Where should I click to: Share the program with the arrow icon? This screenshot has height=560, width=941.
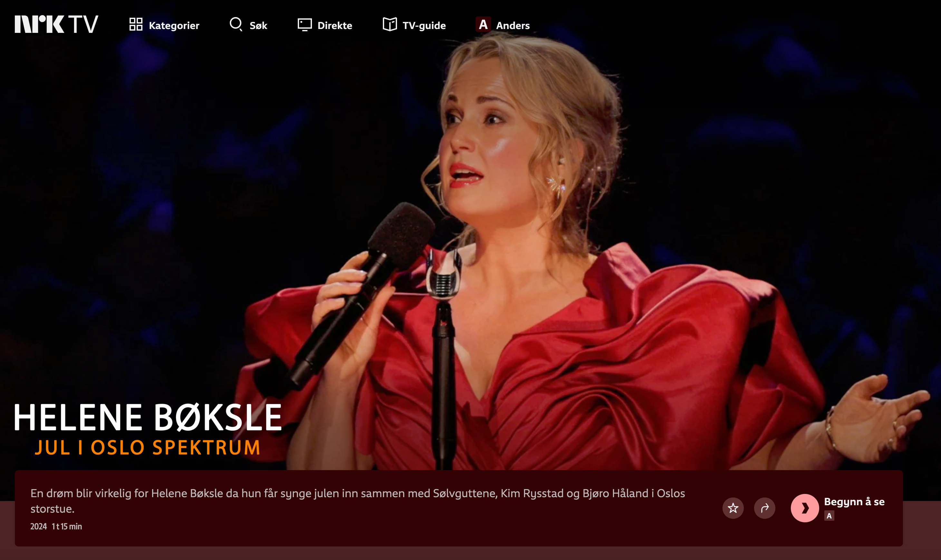764,508
